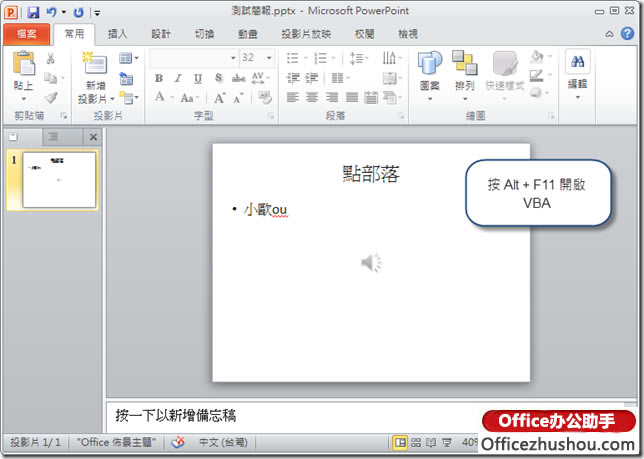Click the 新增投影片 new slide icon

pos(95,63)
